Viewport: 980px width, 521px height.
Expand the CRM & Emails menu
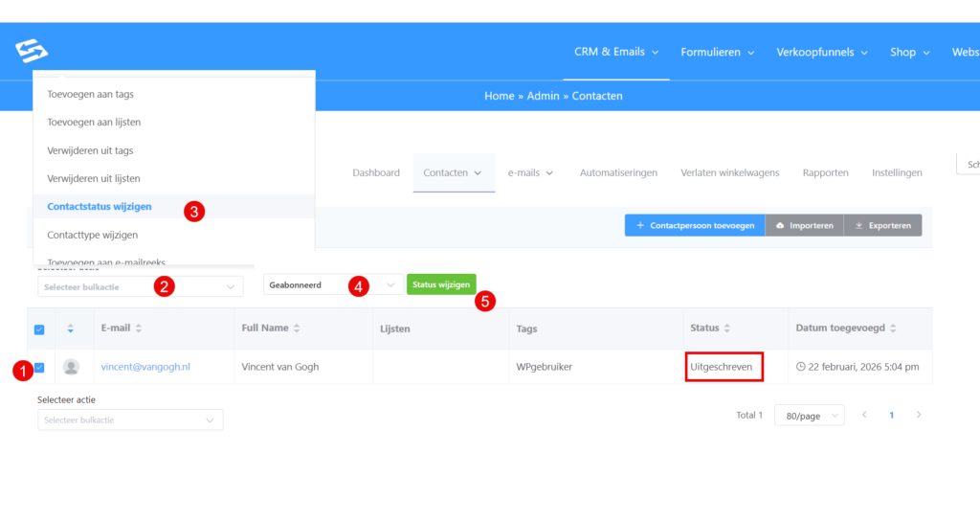615,52
